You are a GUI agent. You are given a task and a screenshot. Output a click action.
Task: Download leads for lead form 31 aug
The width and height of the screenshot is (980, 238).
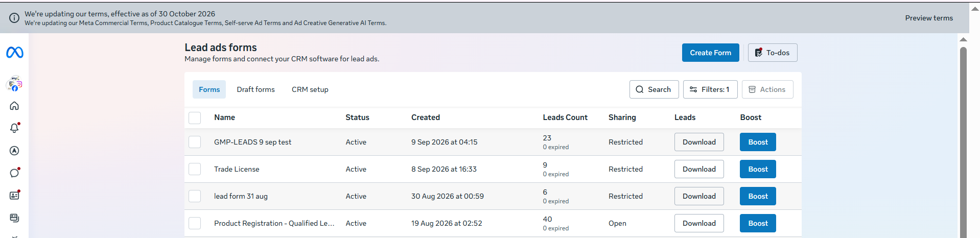(699, 196)
